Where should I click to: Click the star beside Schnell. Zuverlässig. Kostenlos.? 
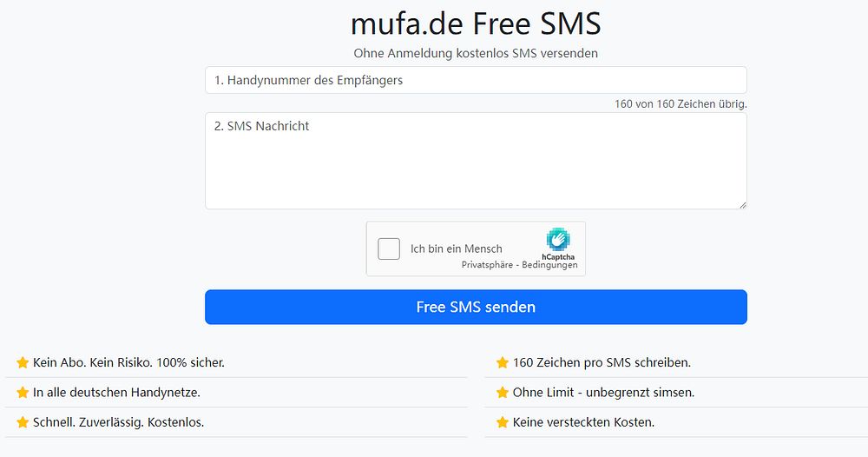(x=23, y=422)
